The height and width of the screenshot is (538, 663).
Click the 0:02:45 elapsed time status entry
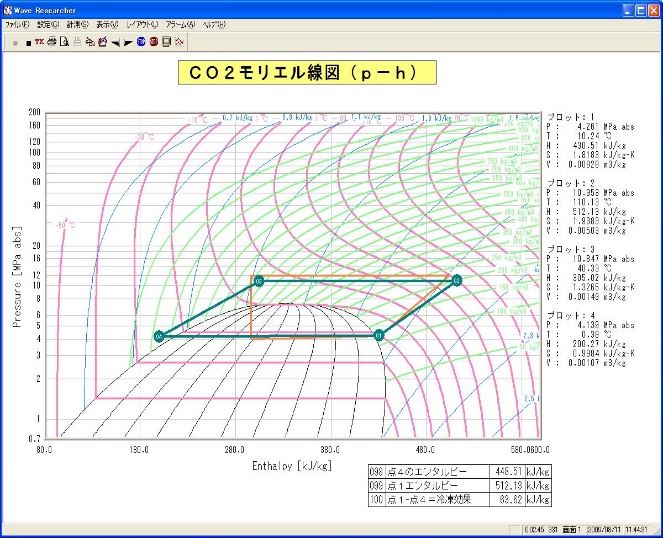pyautogui.click(x=535, y=530)
